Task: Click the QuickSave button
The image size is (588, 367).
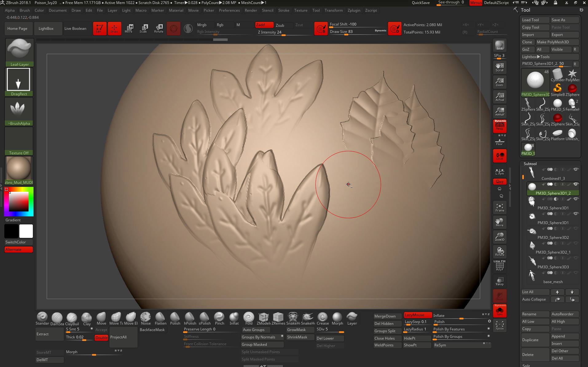Action: [421, 2]
